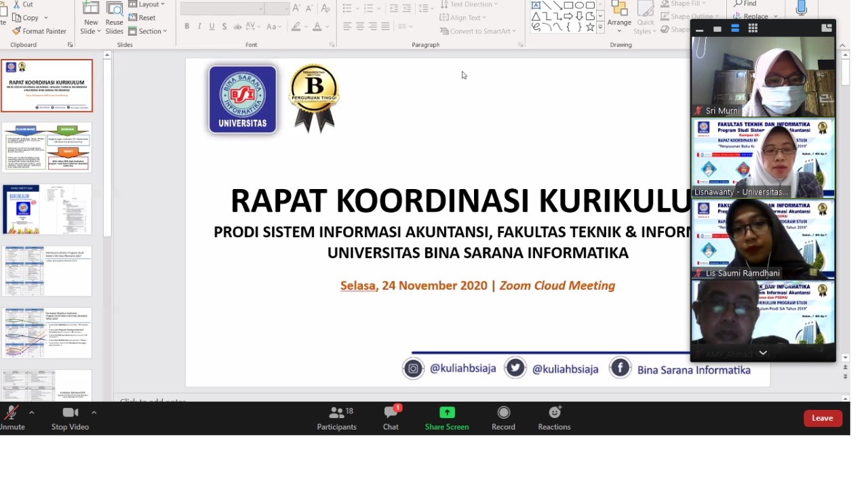The image size is (868, 479).
Task: Stop Video in the Zoom meeting
Action: (70, 418)
